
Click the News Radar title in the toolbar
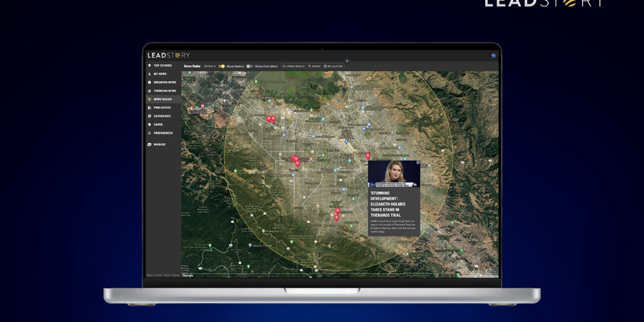click(192, 66)
